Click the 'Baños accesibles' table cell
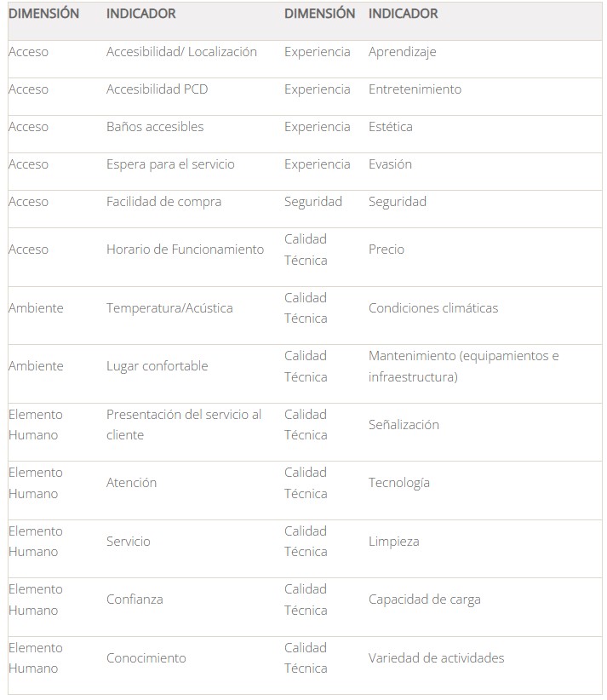The height and width of the screenshot is (700, 607). [155, 127]
